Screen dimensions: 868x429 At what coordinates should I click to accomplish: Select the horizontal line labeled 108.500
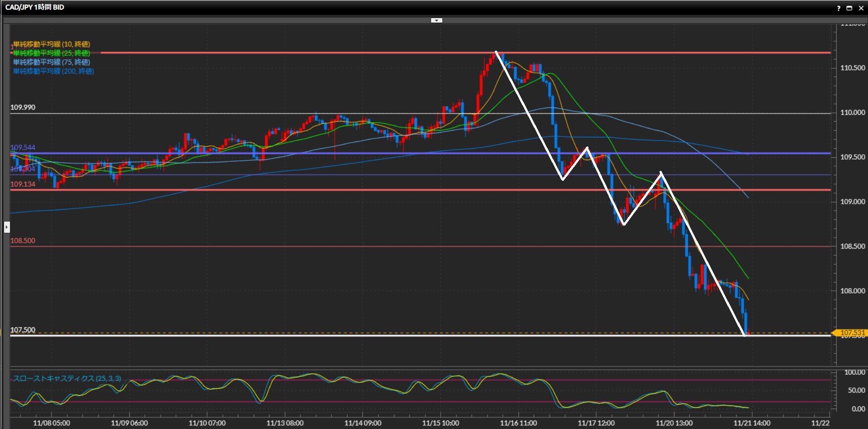pyautogui.click(x=271, y=246)
